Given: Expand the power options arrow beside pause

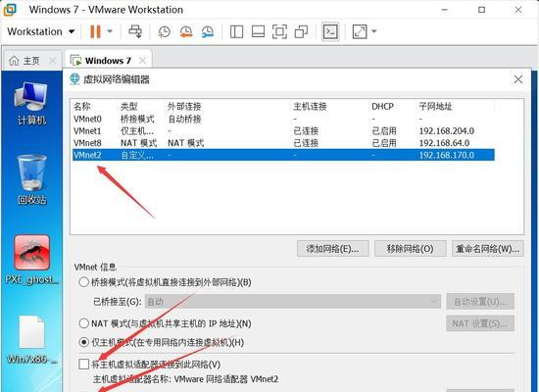Looking at the screenshot, I should [x=110, y=31].
